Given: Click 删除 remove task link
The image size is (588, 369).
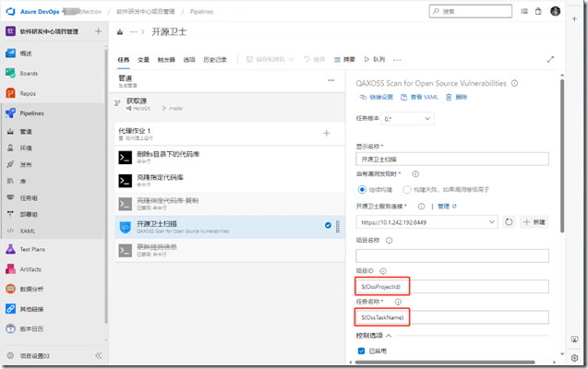Looking at the screenshot, I should point(456,97).
